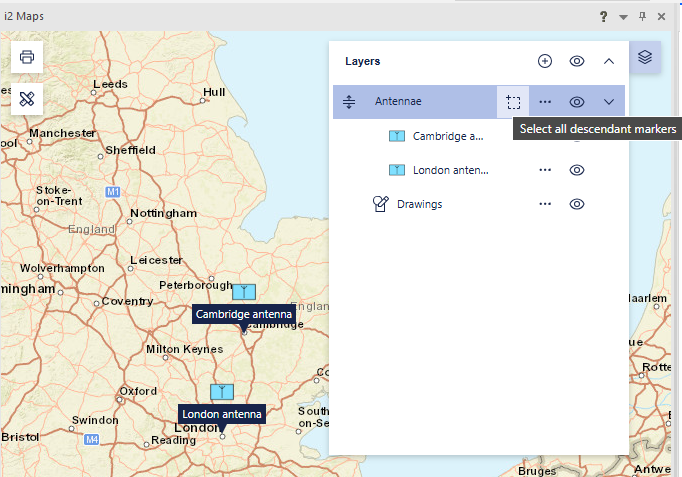Image resolution: width=682 pixels, height=477 pixels.
Task: Open more options for the Antennae layer
Action: [545, 102]
